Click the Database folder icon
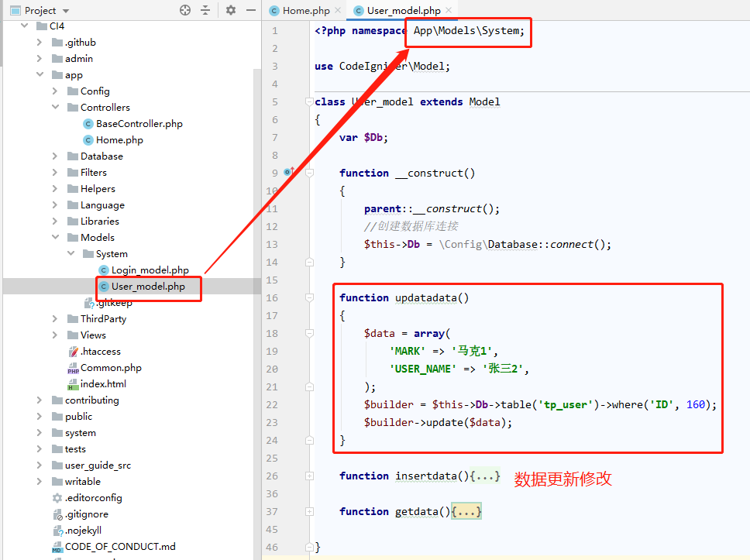The width and height of the screenshot is (750, 560). 73,156
